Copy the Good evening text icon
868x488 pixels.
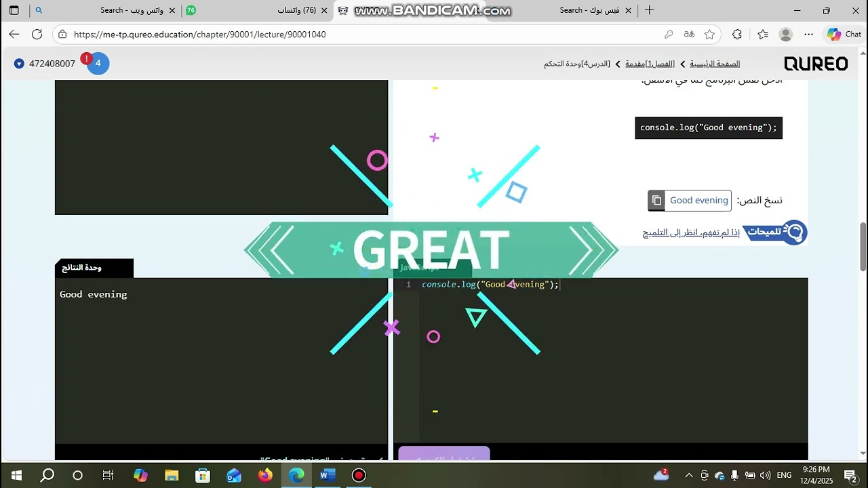pyautogui.click(x=656, y=201)
